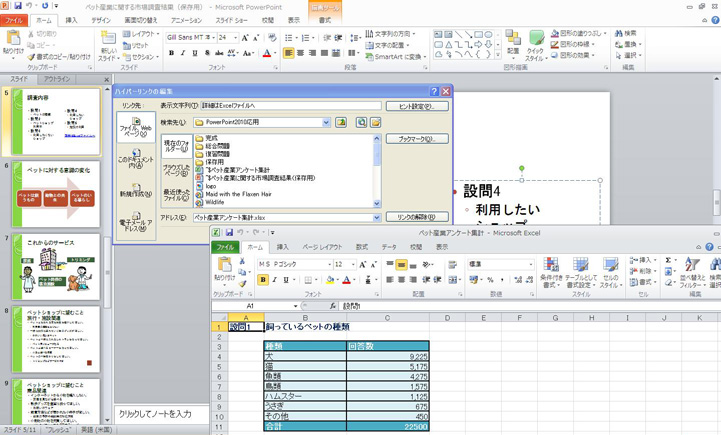This screenshot has height=435, width=721.
Task: Open PowerPoint font size dropdown
Action: (235, 37)
